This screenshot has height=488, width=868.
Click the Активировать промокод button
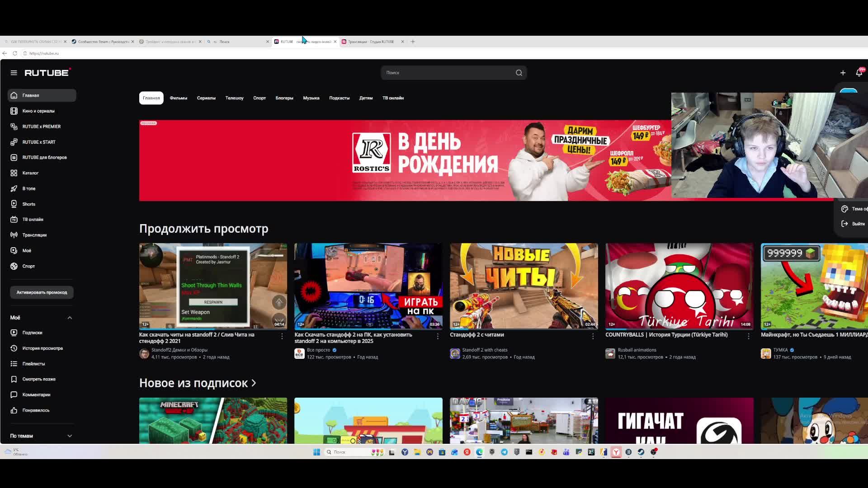(42, 292)
